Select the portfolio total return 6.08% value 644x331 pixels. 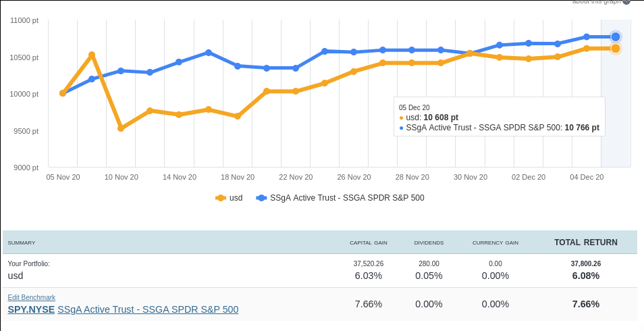(x=585, y=276)
